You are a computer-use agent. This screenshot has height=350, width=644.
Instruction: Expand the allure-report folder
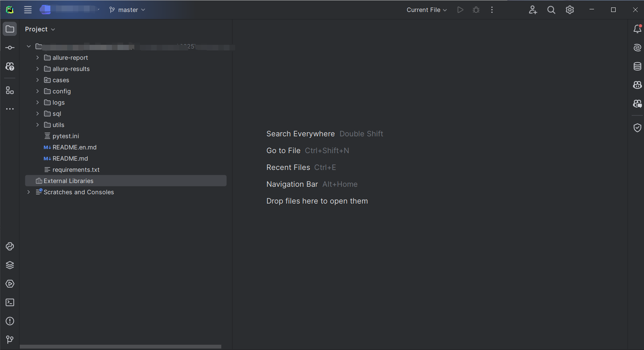pyautogui.click(x=37, y=58)
